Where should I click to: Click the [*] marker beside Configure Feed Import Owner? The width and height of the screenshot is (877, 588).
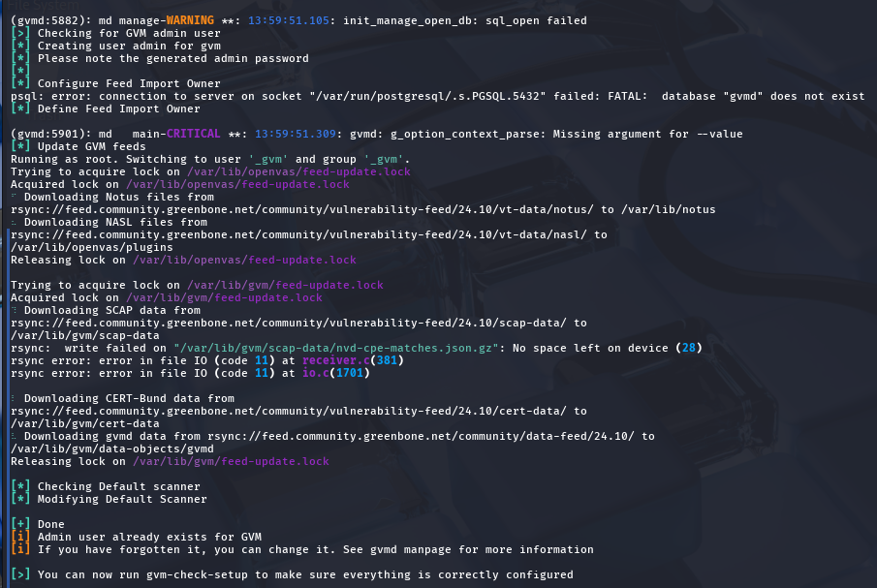point(20,84)
